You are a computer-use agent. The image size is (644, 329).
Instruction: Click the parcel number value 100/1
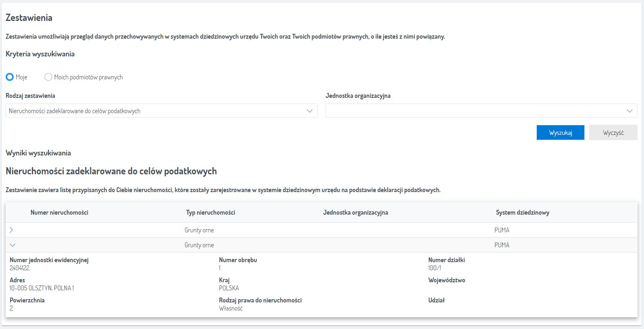(434, 268)
